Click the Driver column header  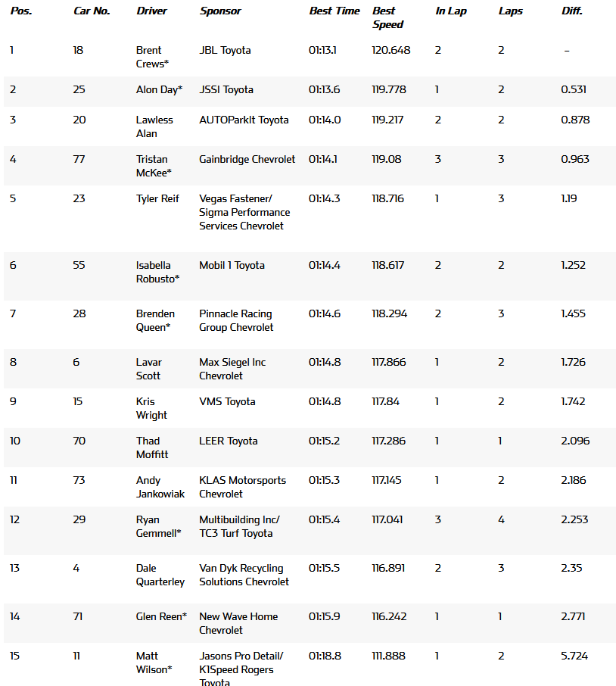(151, 11)
